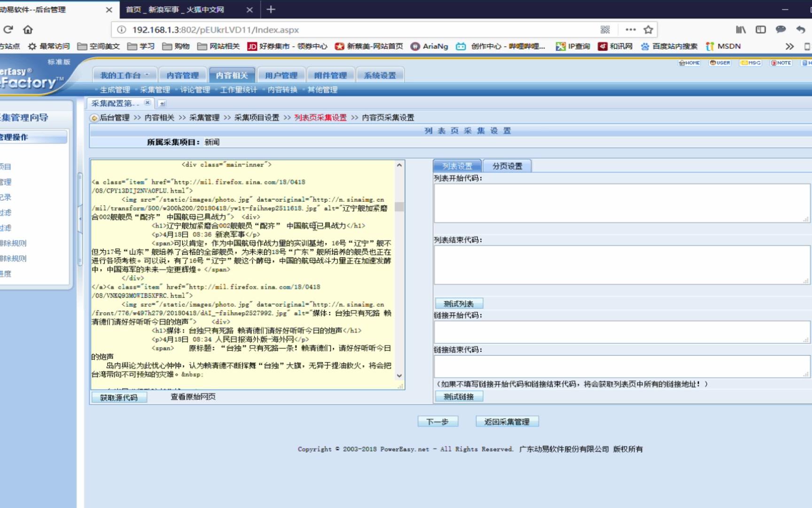812x508 pixels.
Task: Close the 首页_新浪军事 browser tab
Action: (250, 9)
